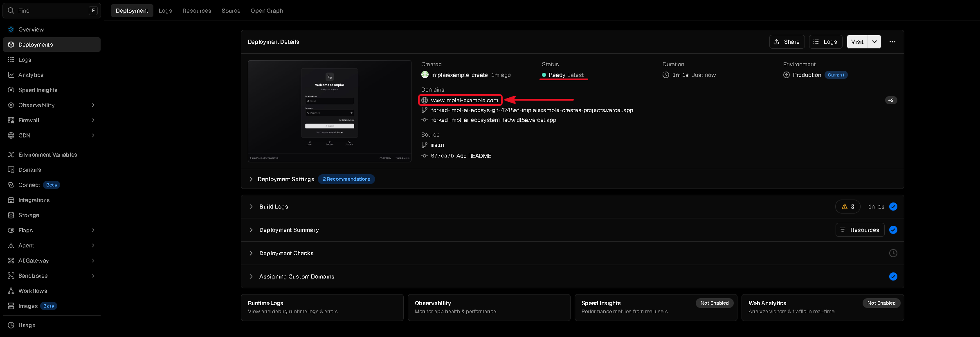Expand the Deployment Settings section
The height and width of the screenshot is (337, 980).
[x=251, y=179]
